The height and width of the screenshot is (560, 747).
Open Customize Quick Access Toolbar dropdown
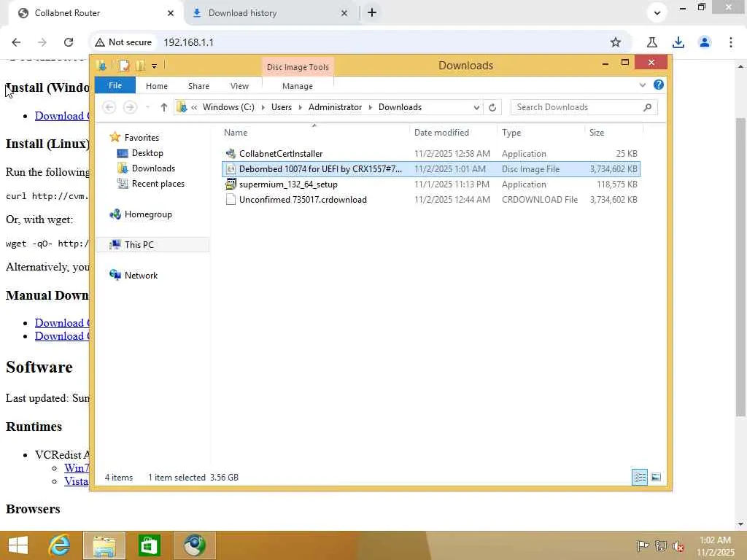155,66
